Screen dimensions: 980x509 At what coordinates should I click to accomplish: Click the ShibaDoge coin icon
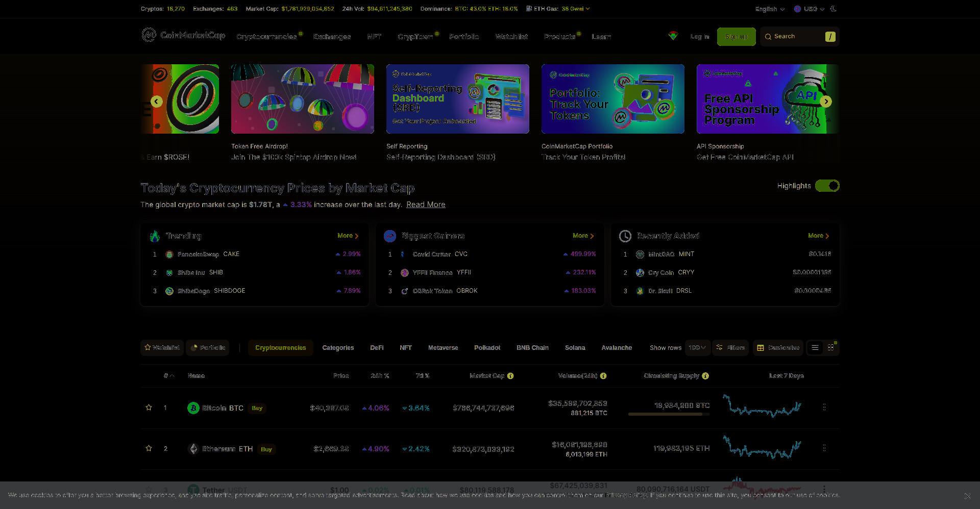[169, 291]
